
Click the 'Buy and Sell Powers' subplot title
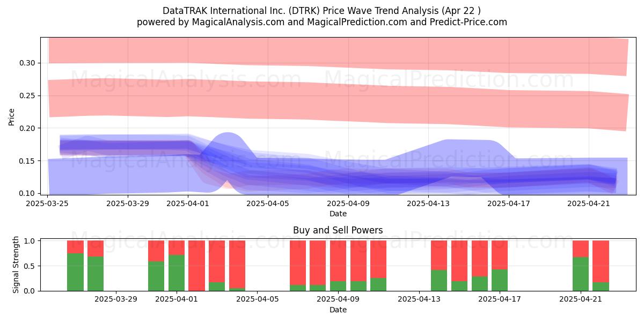tap(338, 230)
